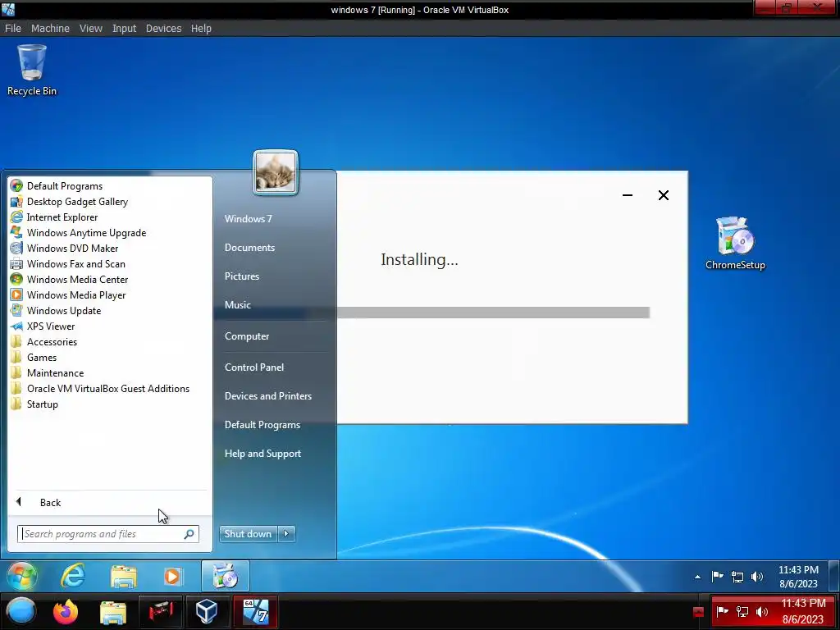Open Windows Fax and Scan
The height and width of the screenshot is (630, 840).
point(75,263)
